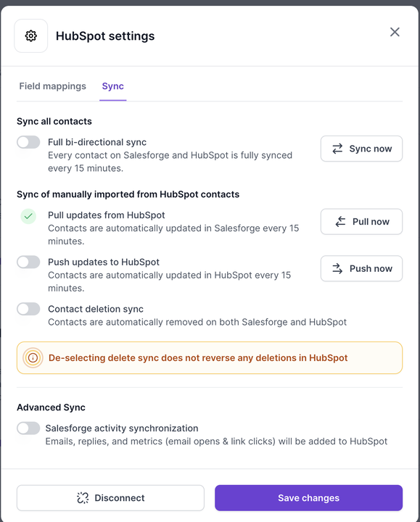Click the Sync now button label
The width and height of the screenshot is (420, 522).
click(x=371, y=149)
